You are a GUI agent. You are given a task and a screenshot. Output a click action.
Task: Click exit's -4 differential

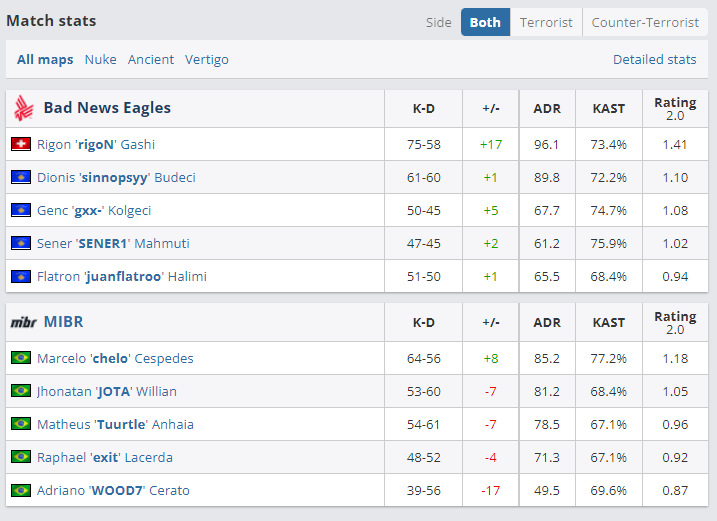[x=491, y=457]
